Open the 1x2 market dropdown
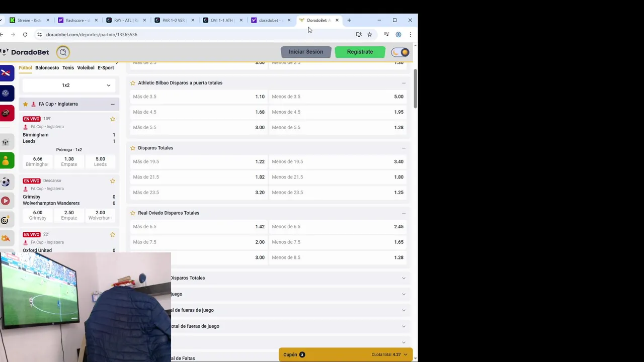644x362 pixels. point(69,85)
